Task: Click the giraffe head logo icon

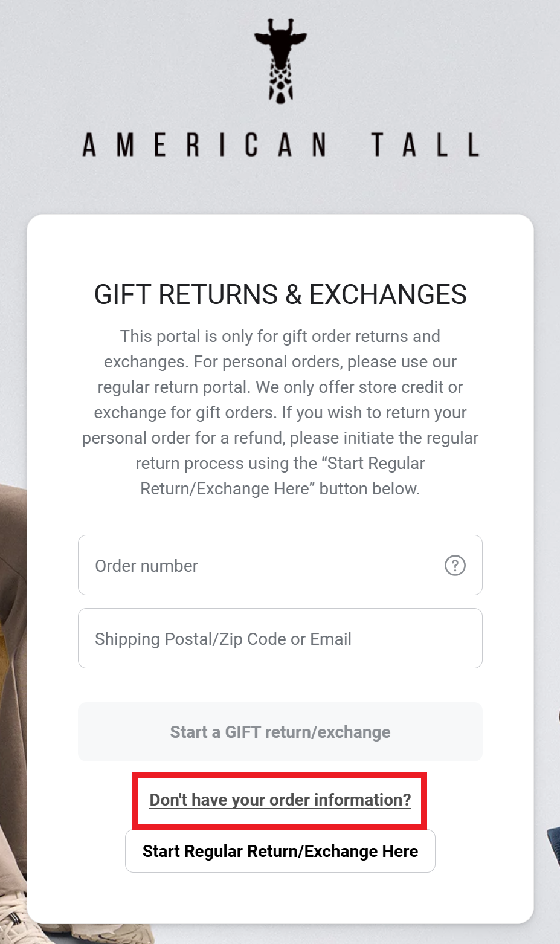Action: click(x=280, y=61)
